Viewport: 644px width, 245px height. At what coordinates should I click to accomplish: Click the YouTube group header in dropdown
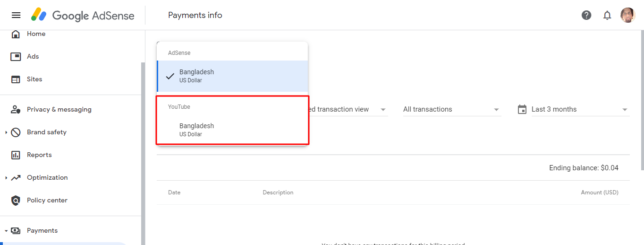coord(179,107)
